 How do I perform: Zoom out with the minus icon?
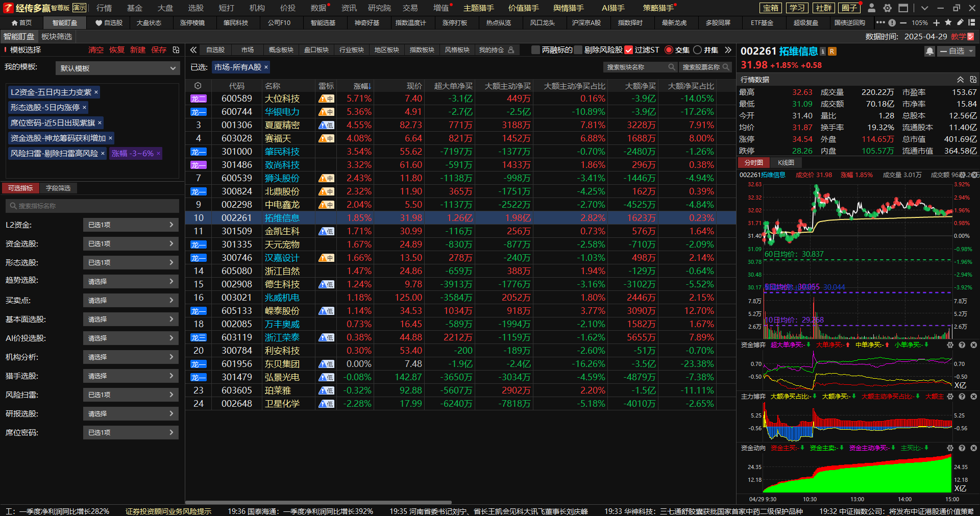903,22
